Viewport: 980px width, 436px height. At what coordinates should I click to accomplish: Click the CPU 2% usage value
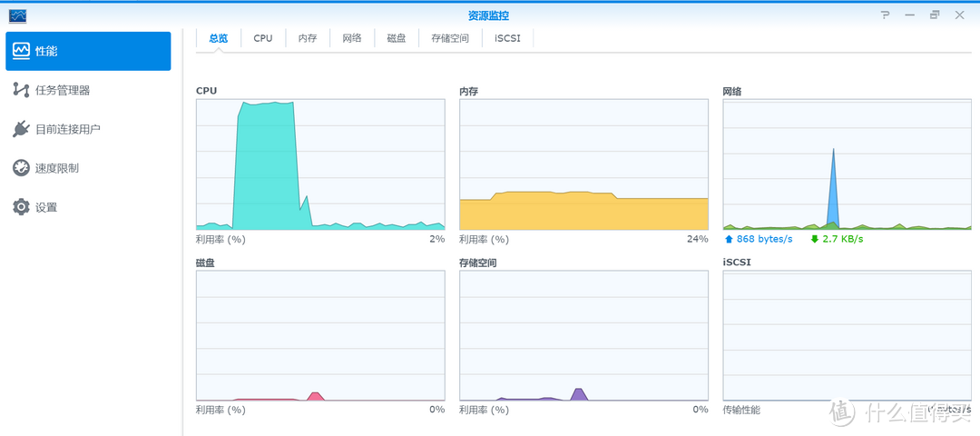coord(436,239)
